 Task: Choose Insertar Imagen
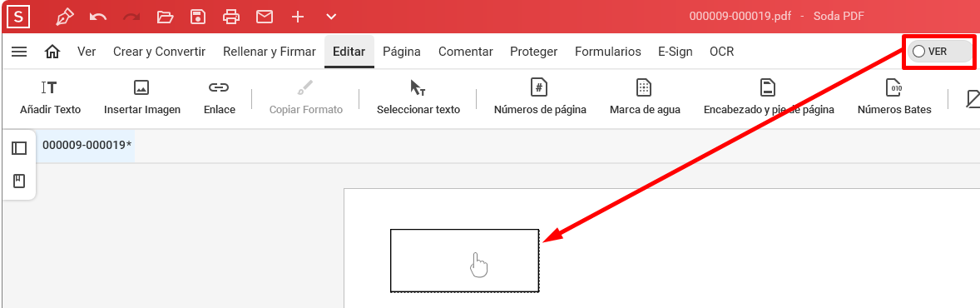point(142,97)
